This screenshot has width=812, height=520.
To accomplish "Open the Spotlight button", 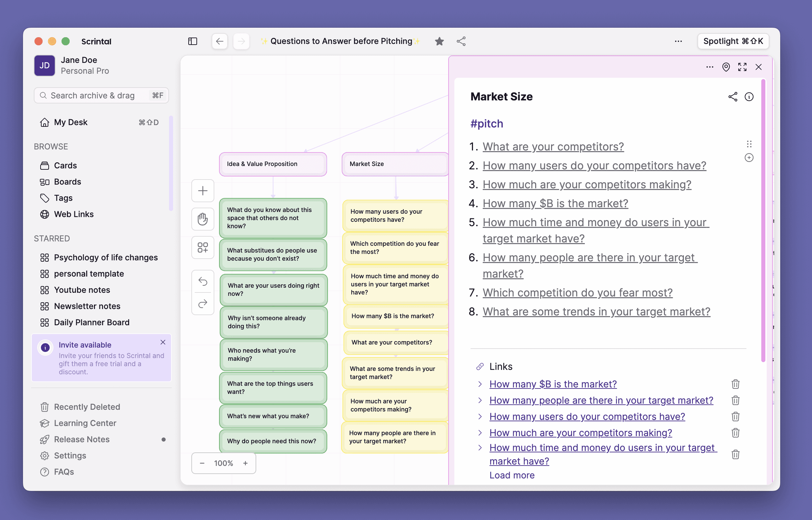I will point(733,41).
